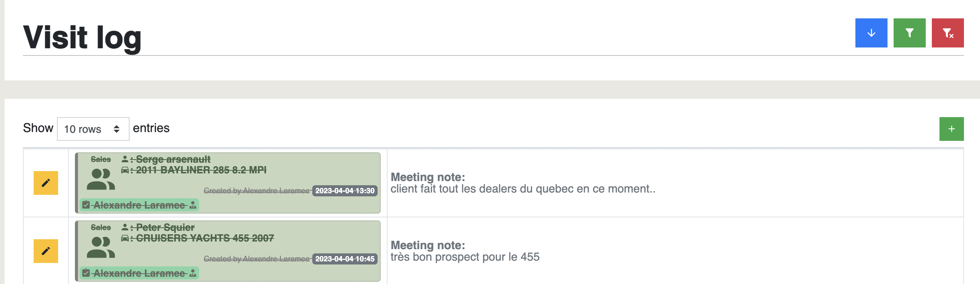Click the people icon on the Peter Squier card
This screenshot has width=980, height=284.
point(101,247)
